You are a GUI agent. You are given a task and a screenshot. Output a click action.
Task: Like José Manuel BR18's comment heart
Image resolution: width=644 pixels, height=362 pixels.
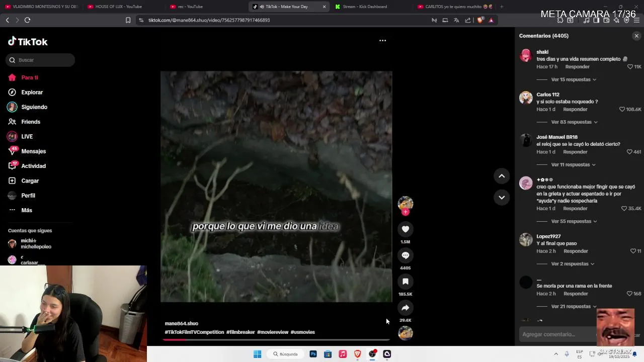coord(629,152)
